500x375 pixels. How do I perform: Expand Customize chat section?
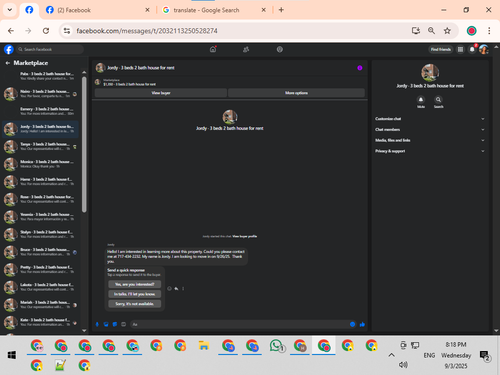[x=430, y=119]
